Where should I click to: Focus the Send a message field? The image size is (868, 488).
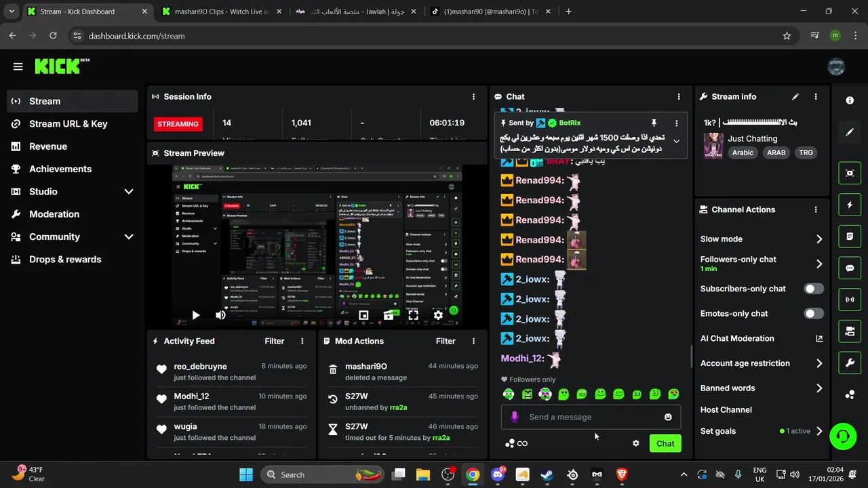[x=590, y=417]
